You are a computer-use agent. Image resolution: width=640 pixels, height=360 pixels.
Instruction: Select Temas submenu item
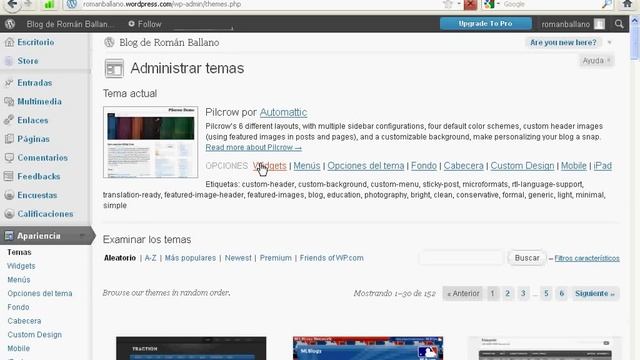[19, 252]
